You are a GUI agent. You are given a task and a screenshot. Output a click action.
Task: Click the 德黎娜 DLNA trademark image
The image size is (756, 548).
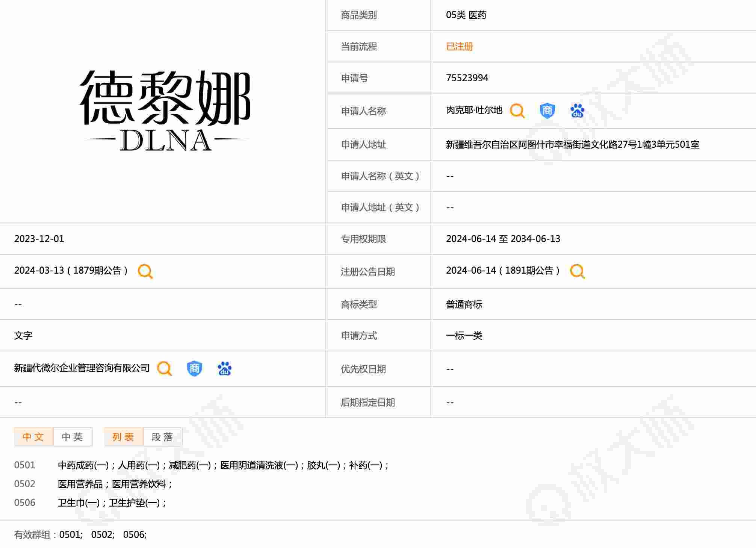165,111
